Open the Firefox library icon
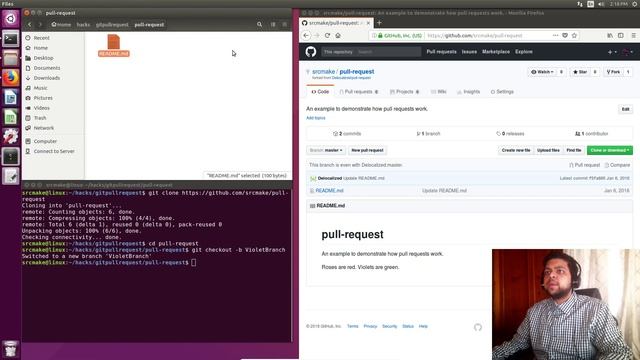The image size is (640, 360). (610, 36)
